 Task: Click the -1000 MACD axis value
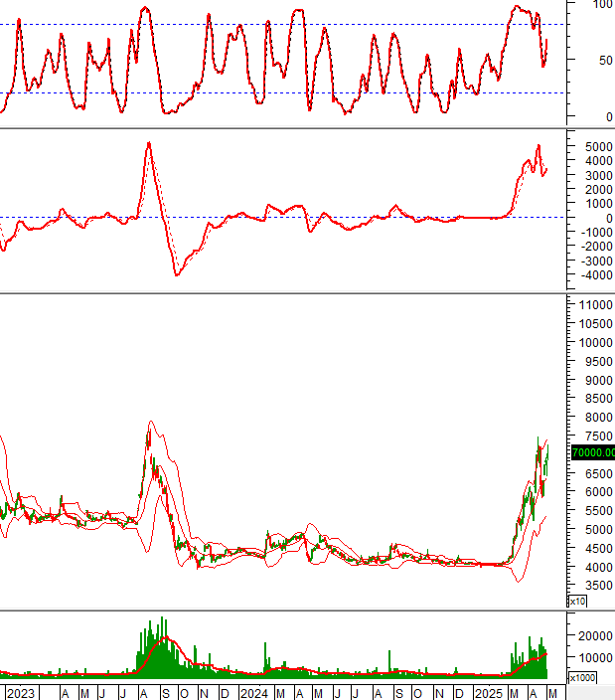click(596, 232)
